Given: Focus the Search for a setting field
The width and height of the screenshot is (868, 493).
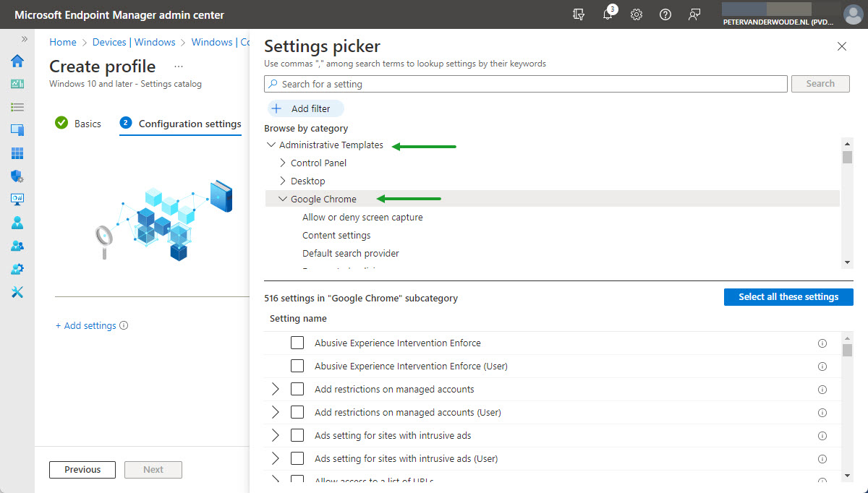Looking at the screenshot, I should 526,84.
